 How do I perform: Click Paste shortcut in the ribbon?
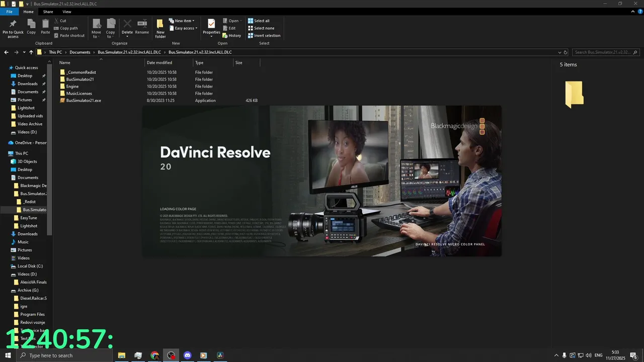69,36
